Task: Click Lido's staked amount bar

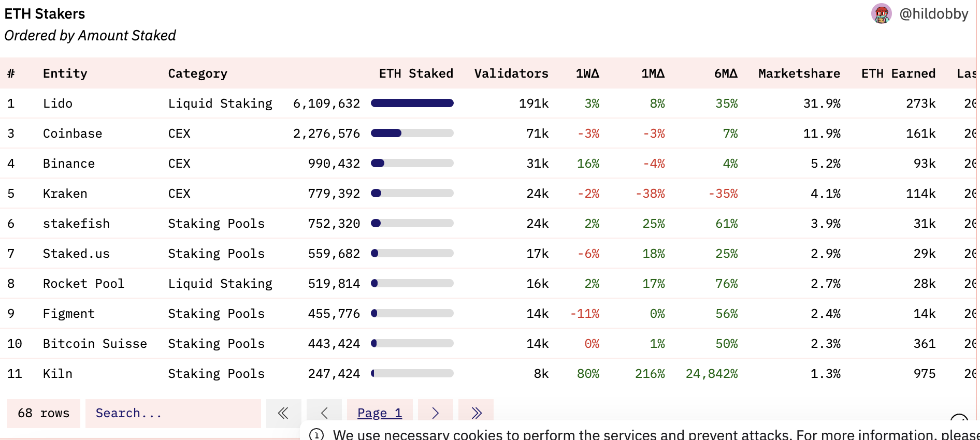Action: click(412, 104)
